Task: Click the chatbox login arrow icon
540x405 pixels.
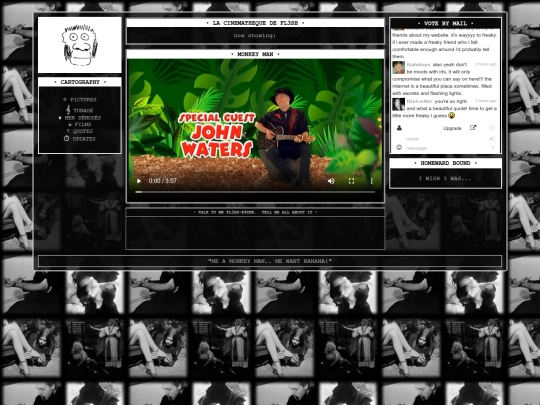Action: (x=492, y=138)
